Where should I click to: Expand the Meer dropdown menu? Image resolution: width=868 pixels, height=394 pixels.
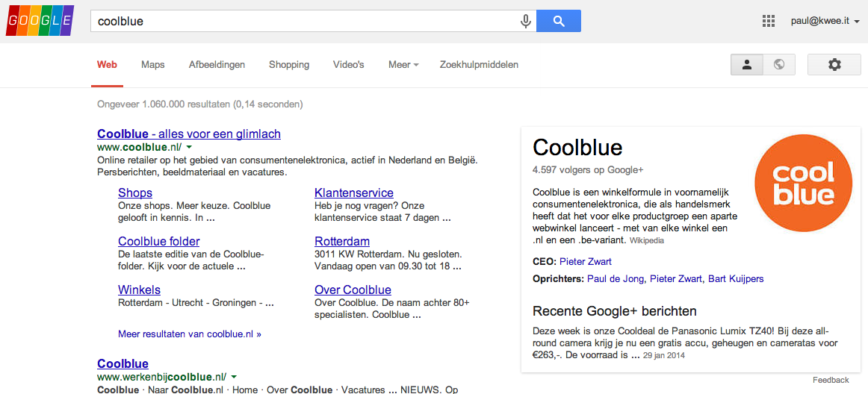pos(403,65)
